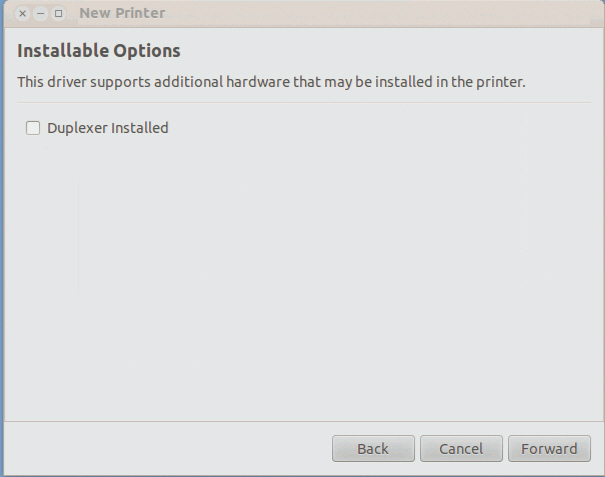The height and width of the screenshot is (477, 605).
Task: Click the separator line below the description
Action: coord(302,102)
